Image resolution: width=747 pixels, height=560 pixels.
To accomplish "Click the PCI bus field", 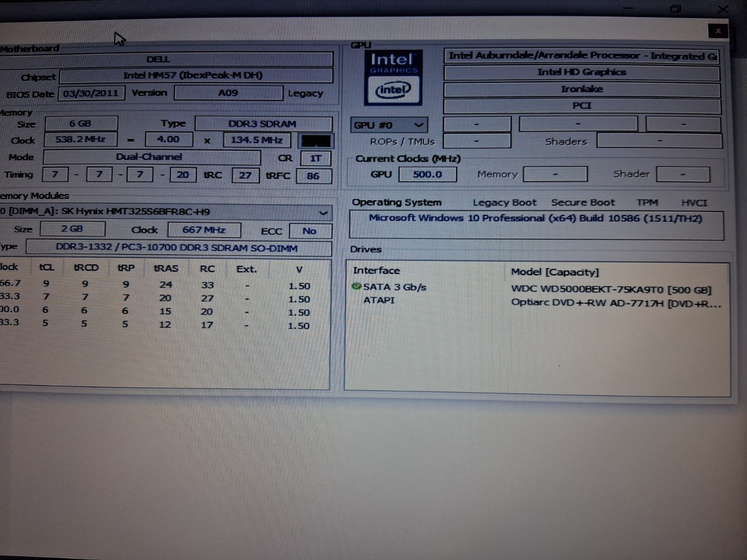I will point(582,106).
